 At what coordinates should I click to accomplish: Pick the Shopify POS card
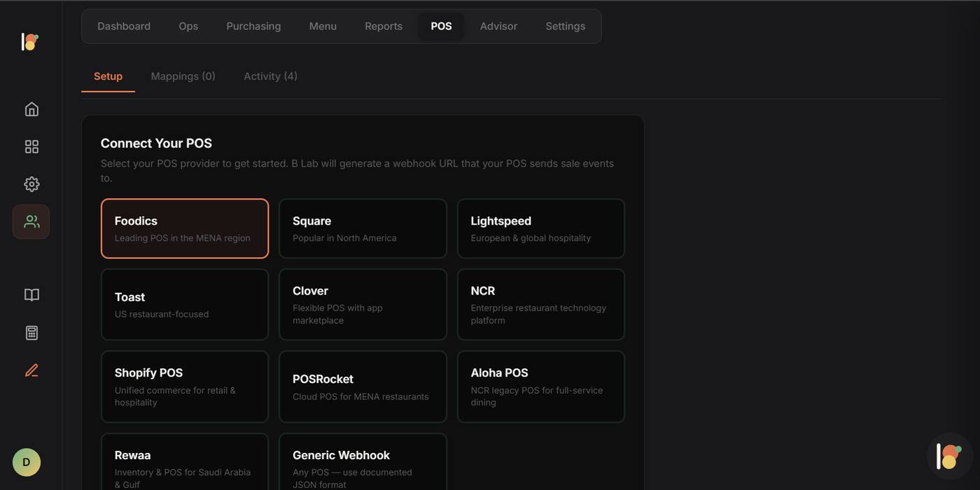(x=185, y=387)
